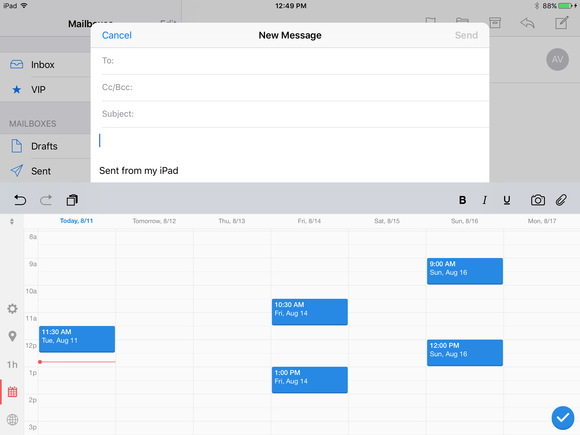
Task: Open the Drafts mailbox
Action: click(45, 146)
